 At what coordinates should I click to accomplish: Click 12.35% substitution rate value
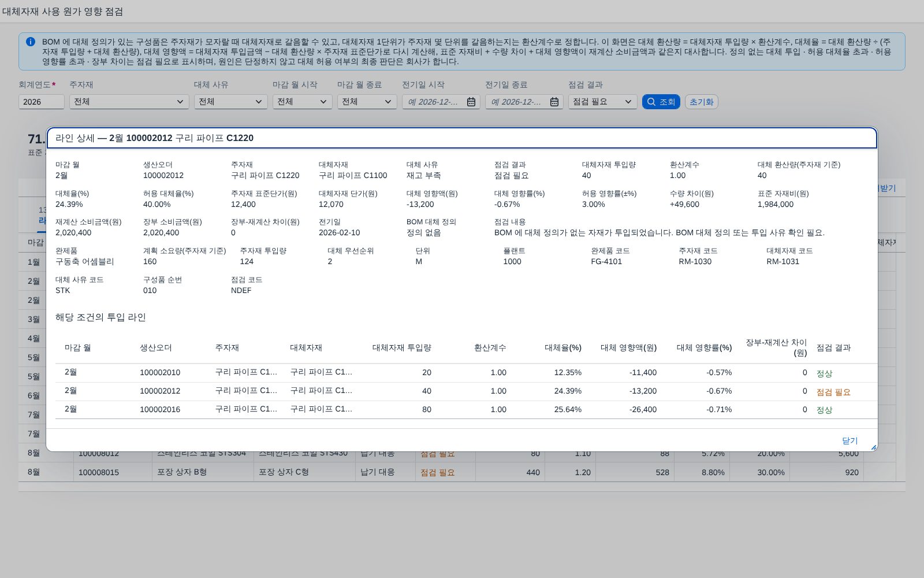[568, 373]
